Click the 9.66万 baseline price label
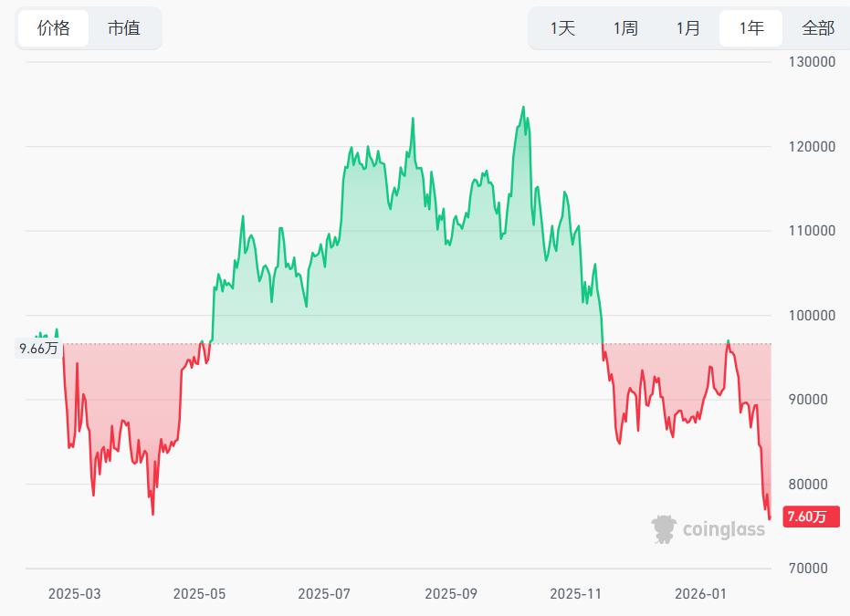 coord(38,348)
